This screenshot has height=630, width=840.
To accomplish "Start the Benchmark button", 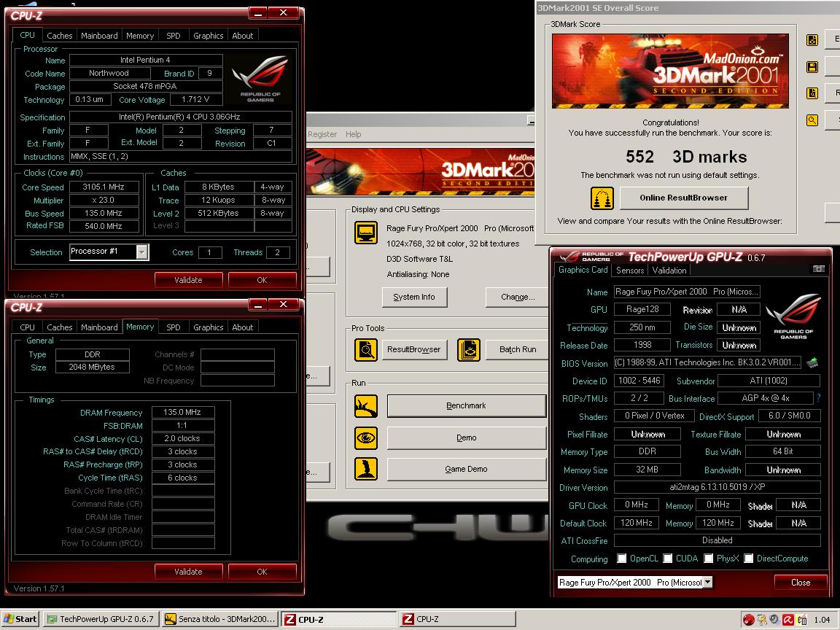I will (466, 405).
